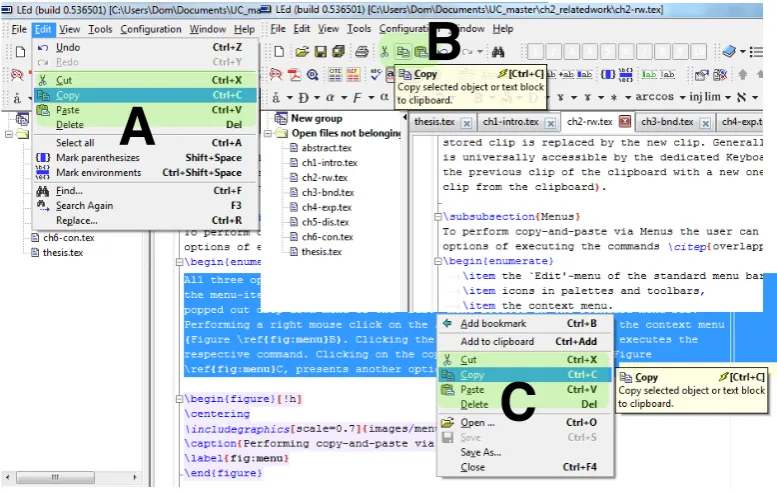Open the Ð symbol dropdown
Screen dimensions: 777x494
pyautogui.click(x=316, y=98)
